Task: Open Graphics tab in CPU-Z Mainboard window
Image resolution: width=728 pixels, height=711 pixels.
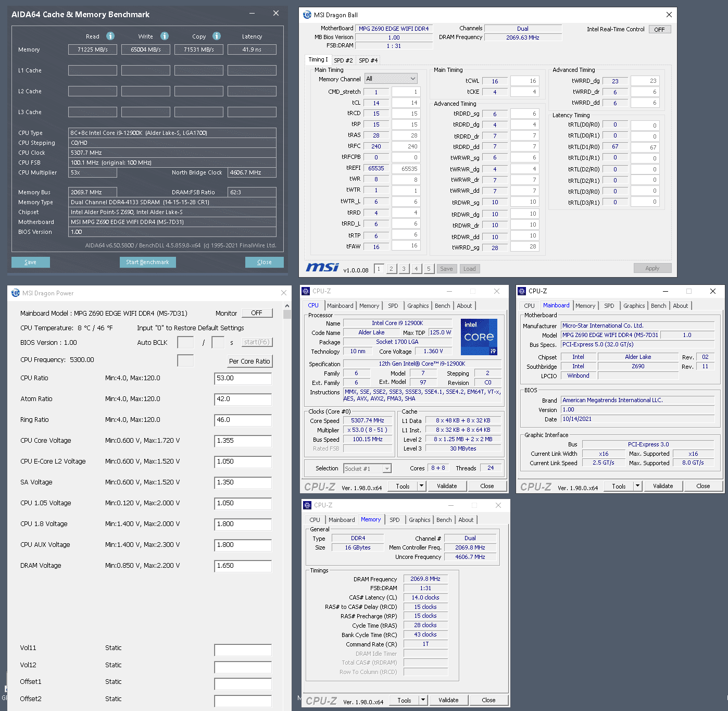Action: point(634,306)
